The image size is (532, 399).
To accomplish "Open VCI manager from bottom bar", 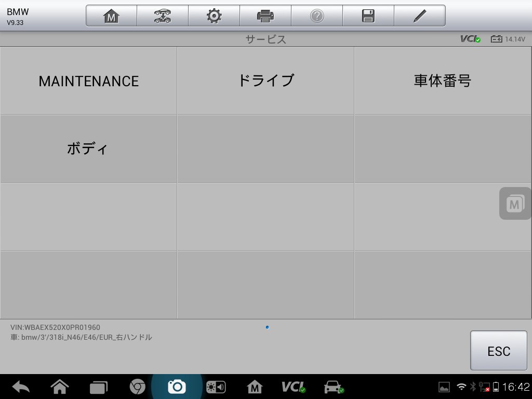I will (x=294, y=387).
